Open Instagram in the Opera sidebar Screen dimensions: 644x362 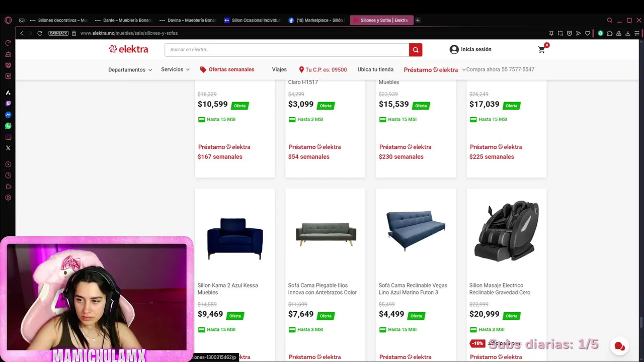(x=8, y=137)
